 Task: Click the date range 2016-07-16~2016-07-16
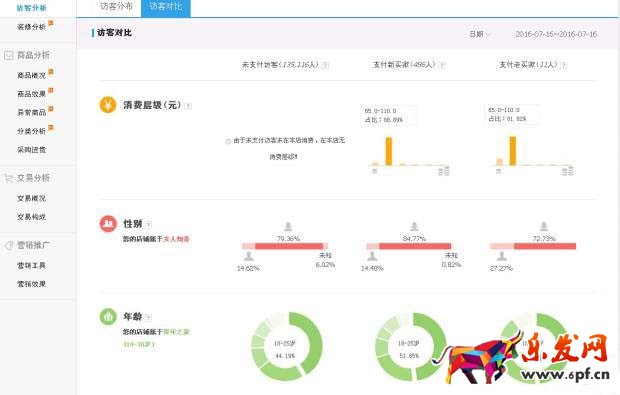coord(556,34)
